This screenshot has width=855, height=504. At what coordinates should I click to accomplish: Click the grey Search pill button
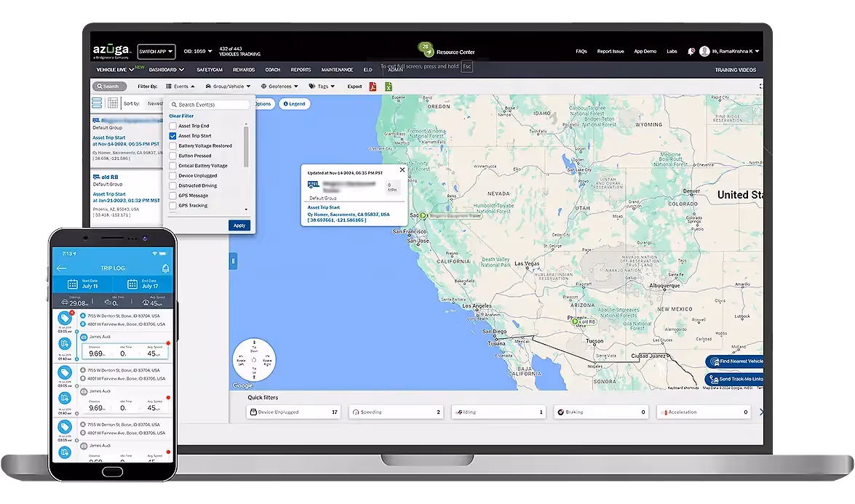pos(109,86)
